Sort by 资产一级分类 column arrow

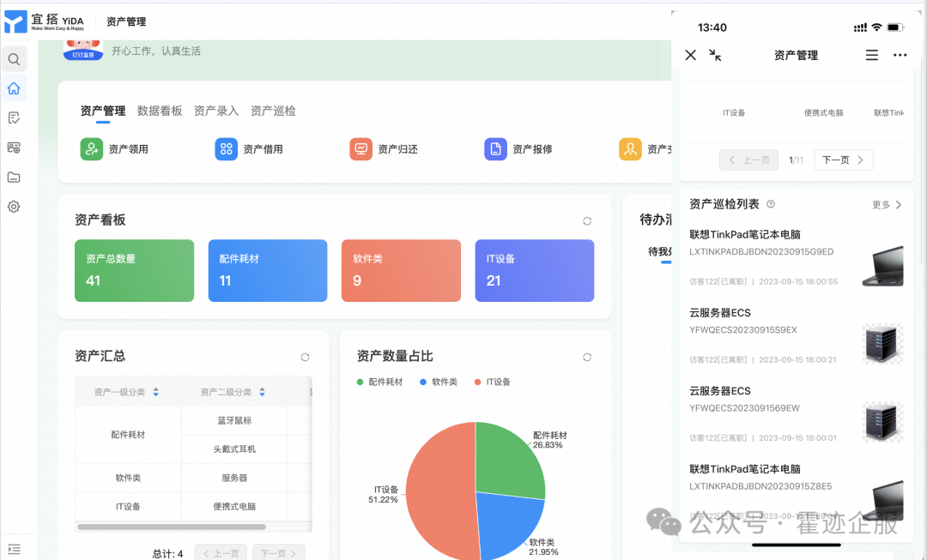155,392
